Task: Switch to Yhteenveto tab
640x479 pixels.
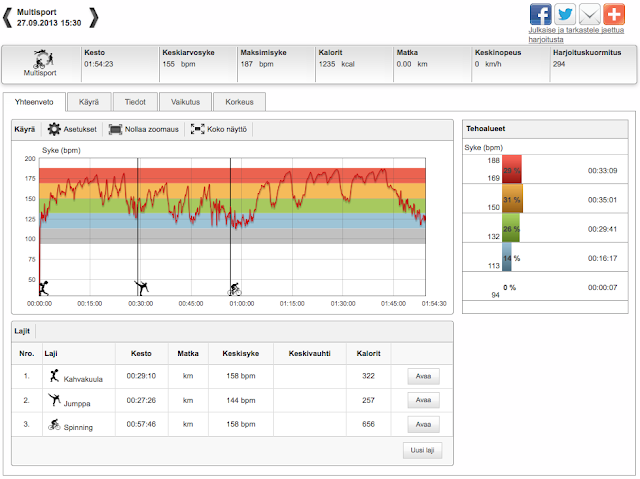Action: pyautogui.click(x=34, y=102)
